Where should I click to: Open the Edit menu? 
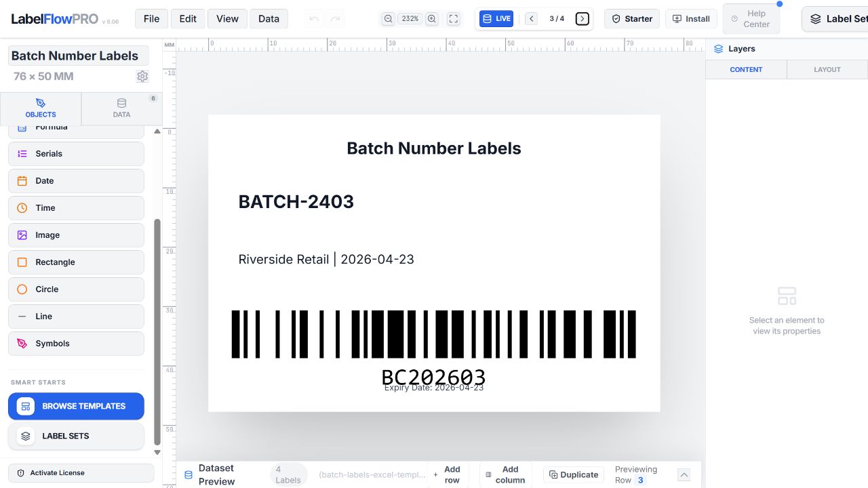click(x=188, y=18)
